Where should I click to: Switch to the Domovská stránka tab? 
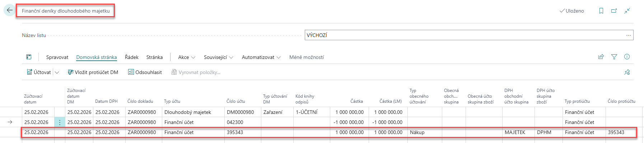[x=97, y=57]
